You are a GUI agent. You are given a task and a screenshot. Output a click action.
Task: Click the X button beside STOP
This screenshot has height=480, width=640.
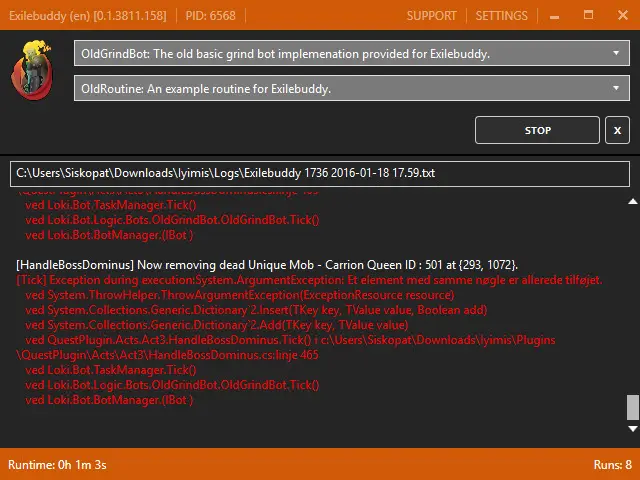pos(617,130)
